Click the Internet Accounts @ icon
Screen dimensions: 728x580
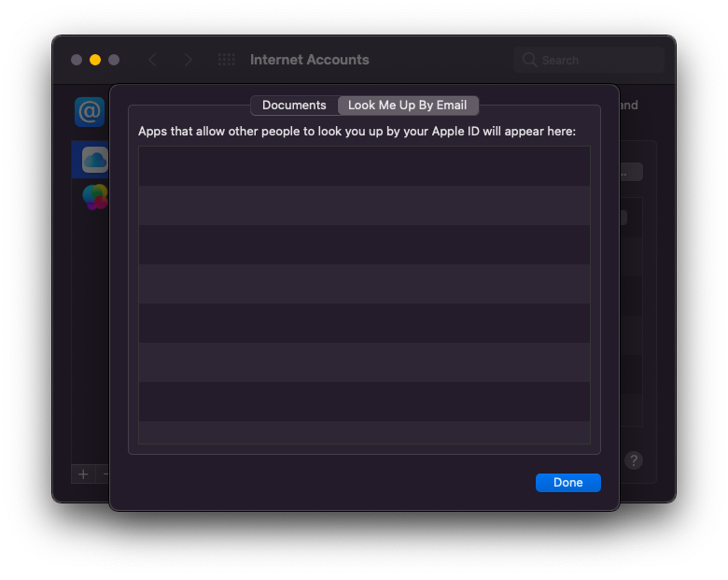[x=90, y=112]
